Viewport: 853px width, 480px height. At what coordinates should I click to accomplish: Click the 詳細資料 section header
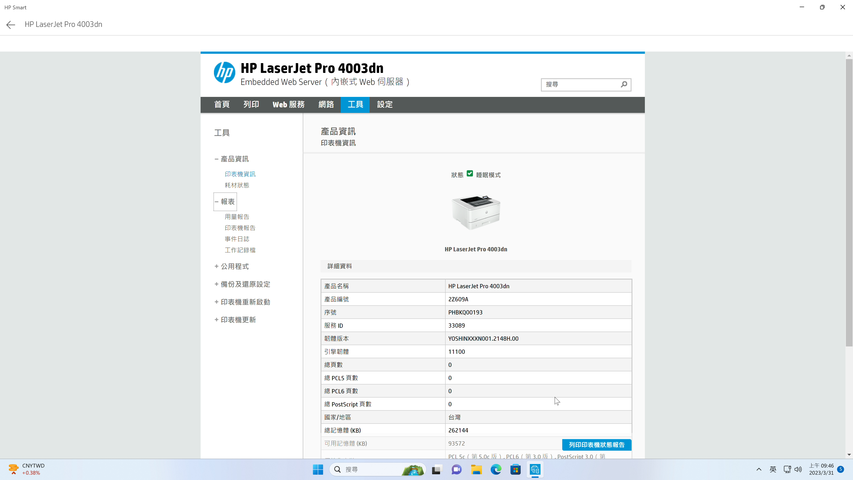475,266
